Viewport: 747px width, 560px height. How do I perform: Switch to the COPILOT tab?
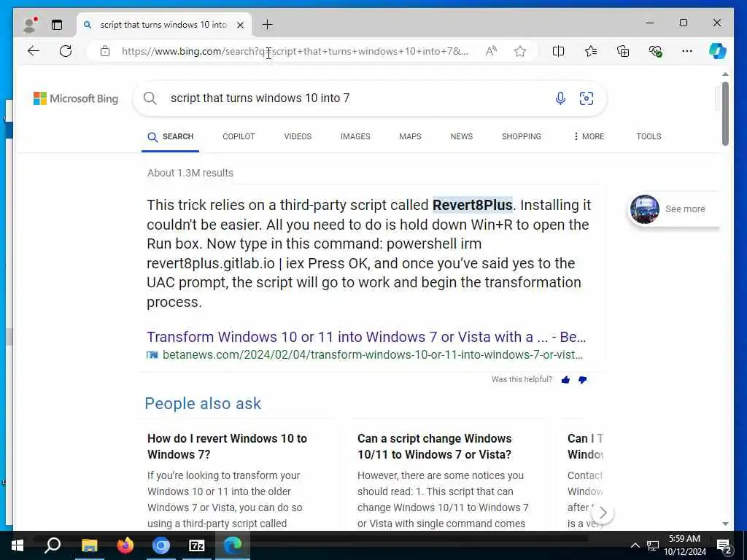(239, 136)
